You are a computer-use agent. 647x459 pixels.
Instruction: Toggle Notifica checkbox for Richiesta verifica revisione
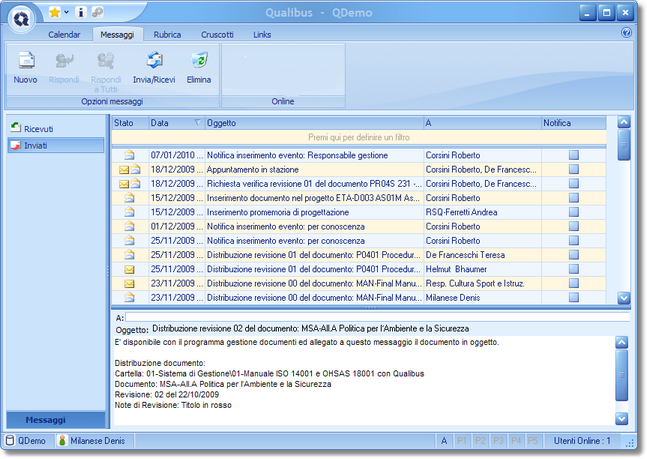574,184
